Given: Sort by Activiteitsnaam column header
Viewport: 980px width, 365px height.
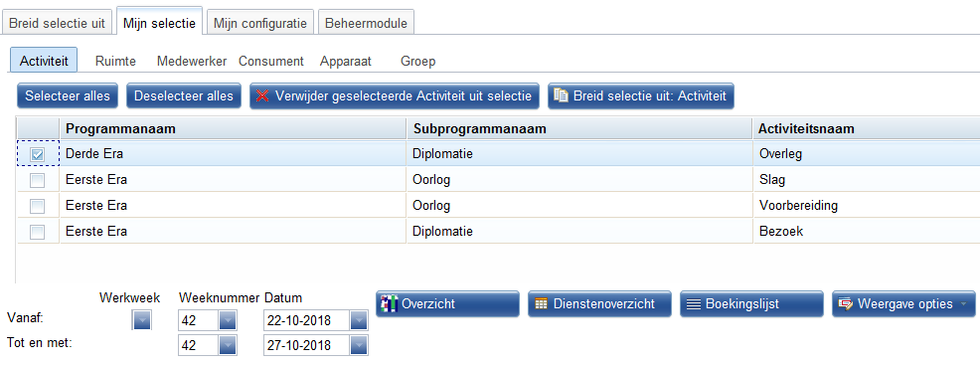Looking at the screenshot, I should (867, 128).
